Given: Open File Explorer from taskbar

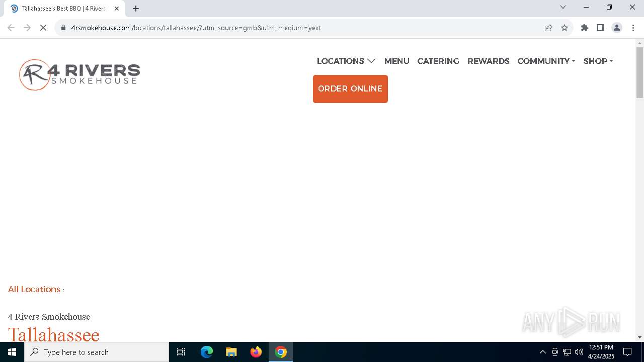Looking at the screenshot, I should point(231,352).
